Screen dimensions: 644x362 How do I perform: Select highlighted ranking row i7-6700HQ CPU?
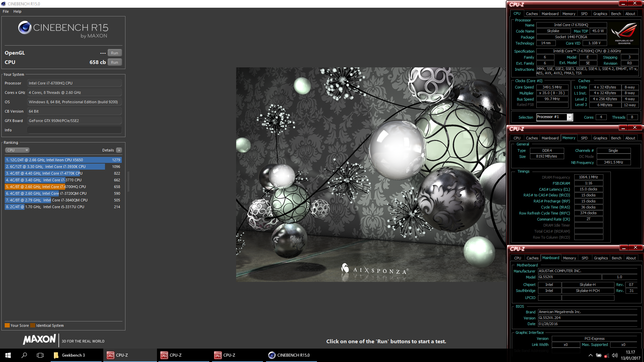(63, 187)
